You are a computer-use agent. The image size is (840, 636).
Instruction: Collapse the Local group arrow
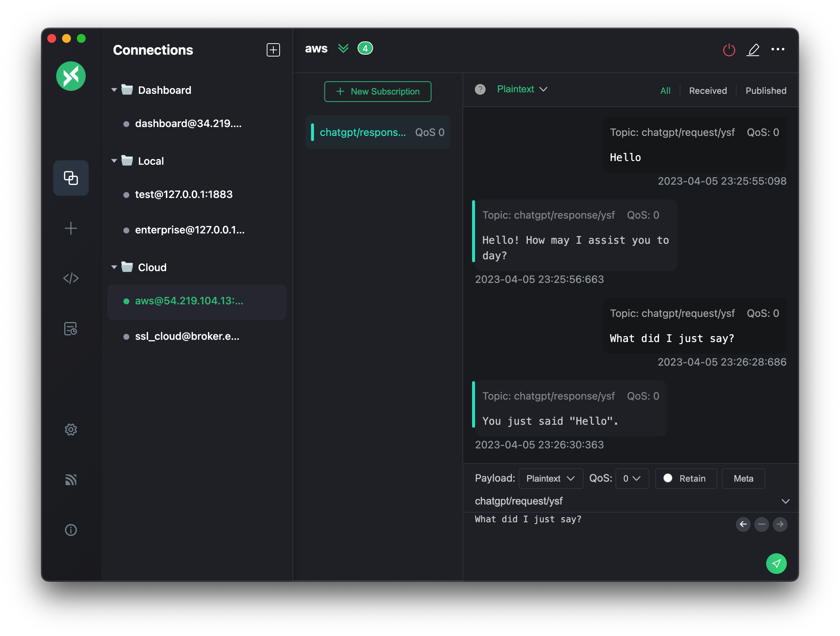click(114, 161)
